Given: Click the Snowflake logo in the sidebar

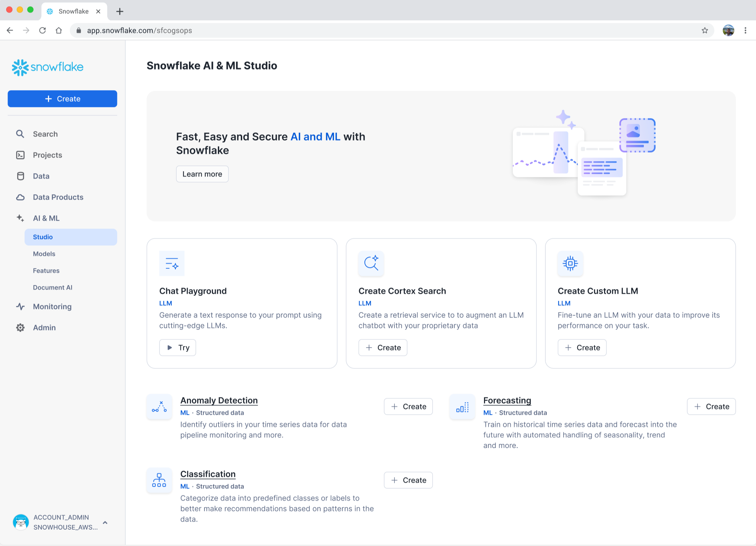Looking at the screenshot, I should click(x=47, y=67).
